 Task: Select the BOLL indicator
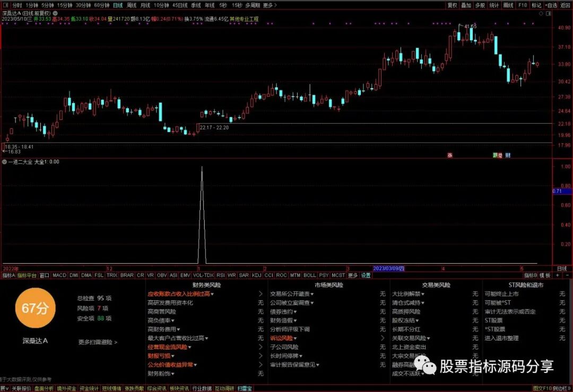point(309,275)
